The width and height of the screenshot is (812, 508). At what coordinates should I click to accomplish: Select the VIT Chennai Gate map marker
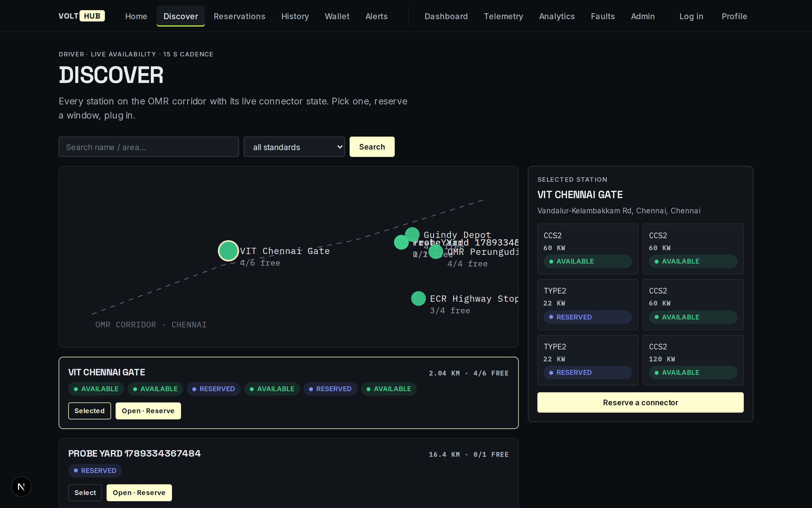point(228,251)
